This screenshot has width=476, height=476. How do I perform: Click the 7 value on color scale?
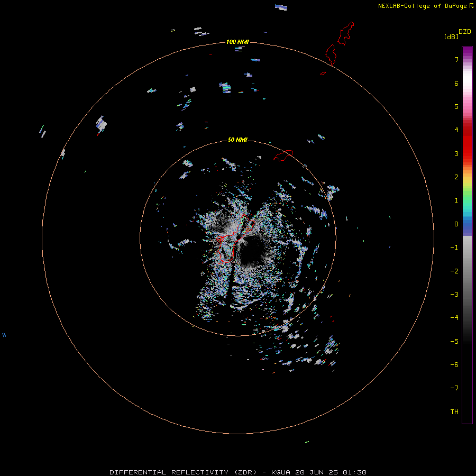pyautogui.click(x=456, y=59)
